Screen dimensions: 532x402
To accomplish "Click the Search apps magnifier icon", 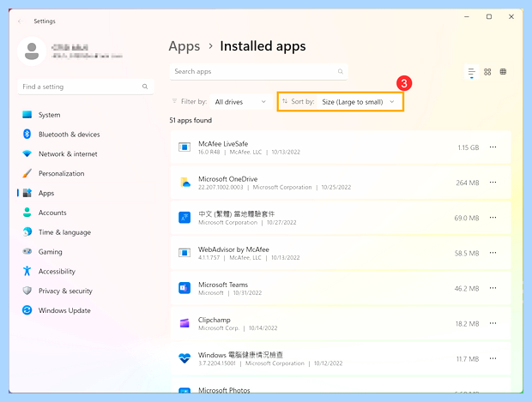I will tap(341, 71).
